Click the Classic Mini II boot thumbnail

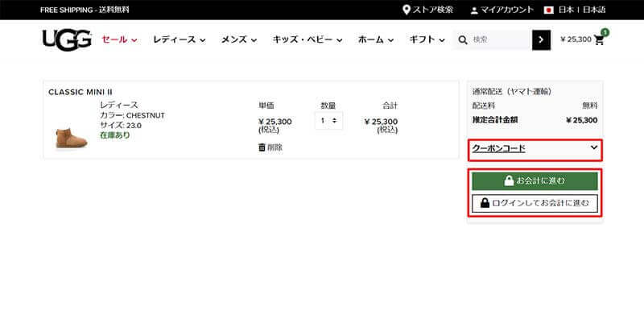tap(72, 138)
